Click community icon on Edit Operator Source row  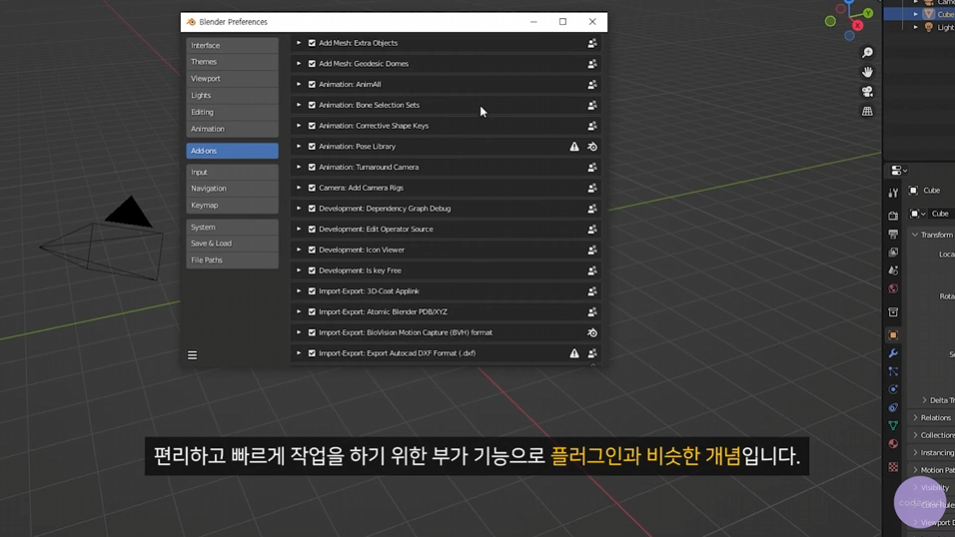[592, 230]
